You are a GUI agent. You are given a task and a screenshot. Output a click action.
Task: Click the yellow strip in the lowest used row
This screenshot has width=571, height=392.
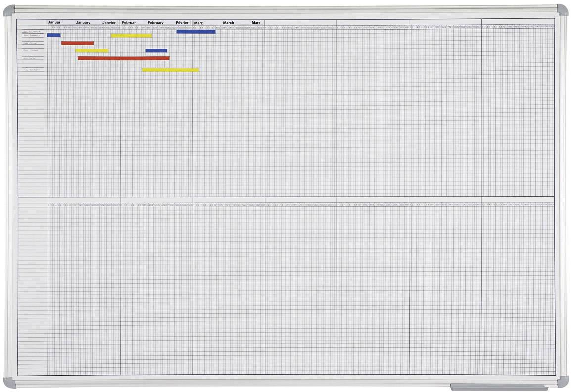(x=170, y=70)
